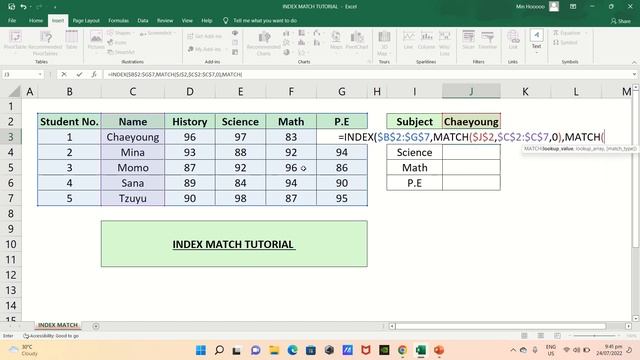Viewport: 640px width, 360px height.
Task: Click the Save icon in title bar
Action: coord(11,7)
